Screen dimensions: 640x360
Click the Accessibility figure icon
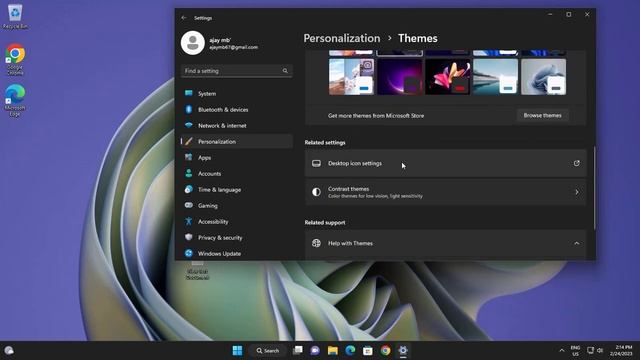(x=189, y=221)
